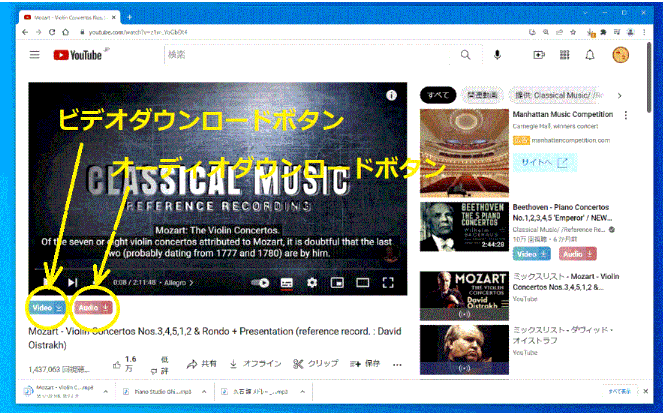Screen dimensions: 665x415
Task: Open player settings gear
Action: tap(312, 283)
